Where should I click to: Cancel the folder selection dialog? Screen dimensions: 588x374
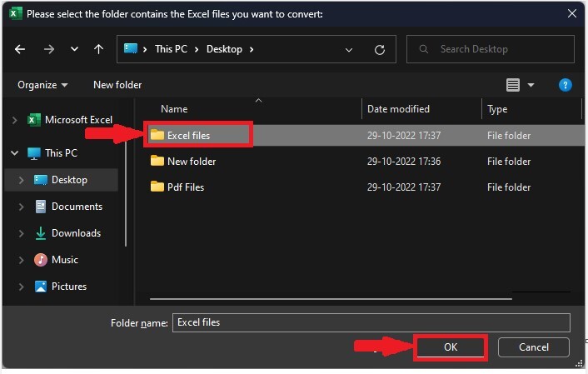[534, 347]
